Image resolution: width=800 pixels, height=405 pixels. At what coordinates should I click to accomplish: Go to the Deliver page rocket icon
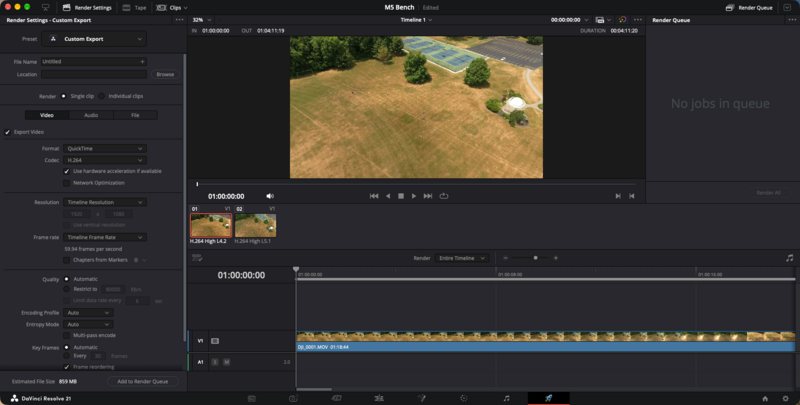tap(548, 398)
